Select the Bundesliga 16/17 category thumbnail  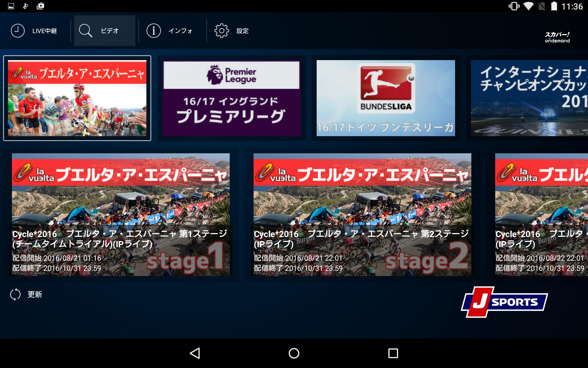pos(386,98)
